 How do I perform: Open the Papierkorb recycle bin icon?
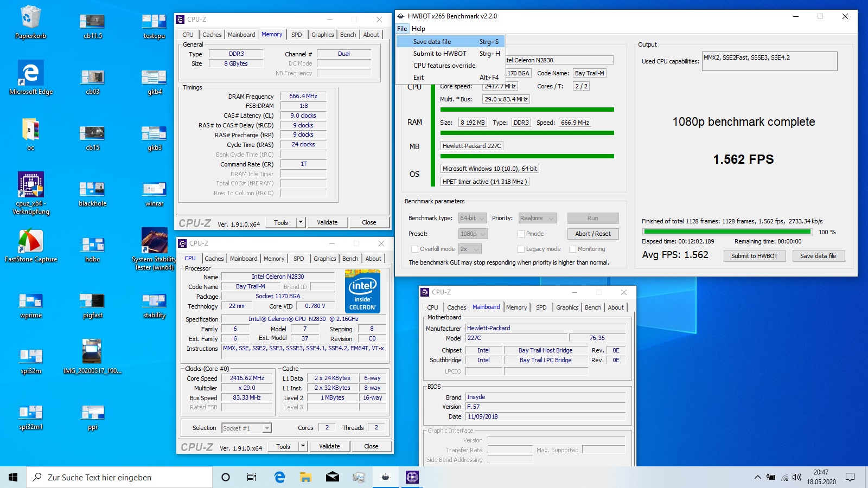point(31,23)
